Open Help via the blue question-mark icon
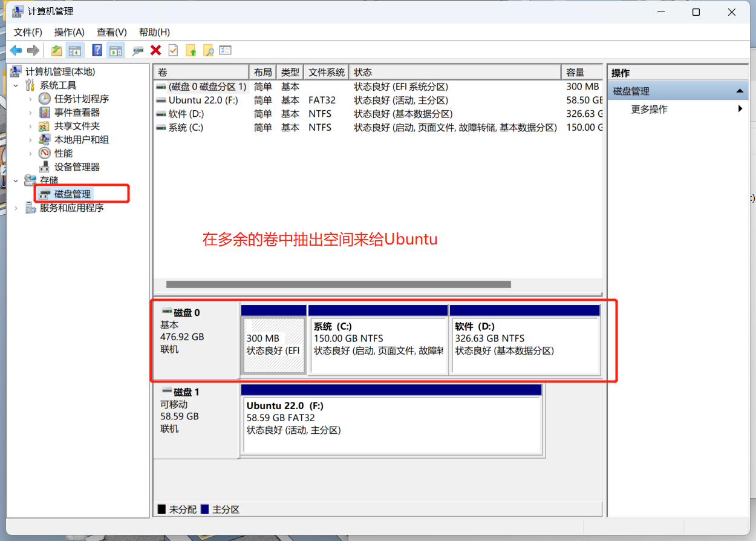The image size is (756, 541). coord(97,50)
